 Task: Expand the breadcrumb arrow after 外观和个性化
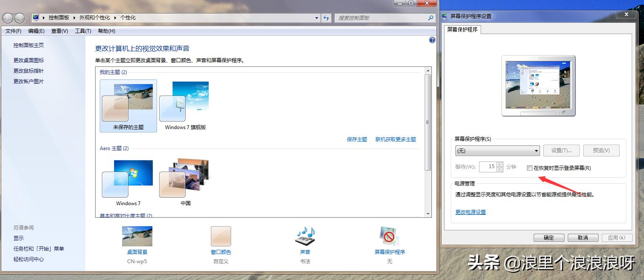point(116,18)
